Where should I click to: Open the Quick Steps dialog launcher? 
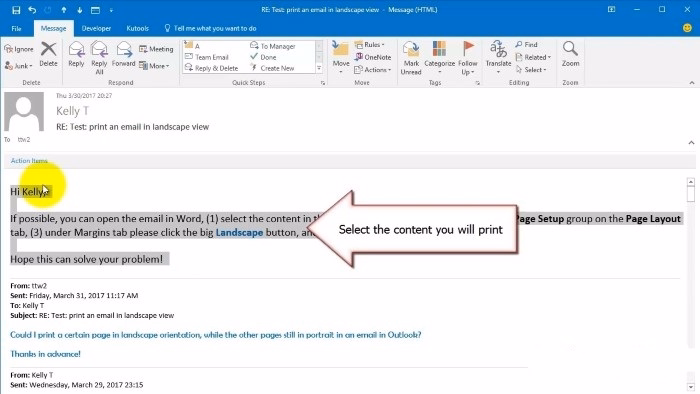[x=323, y=83]
